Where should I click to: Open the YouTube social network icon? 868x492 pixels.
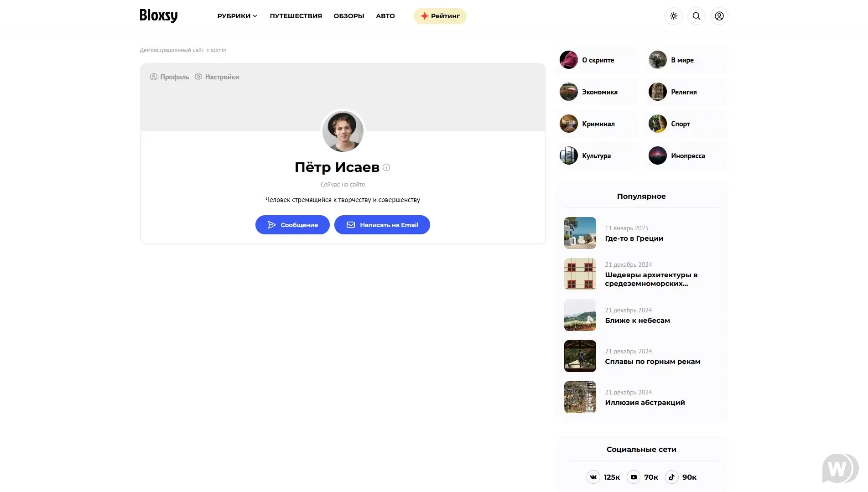[x=634, y=477]
